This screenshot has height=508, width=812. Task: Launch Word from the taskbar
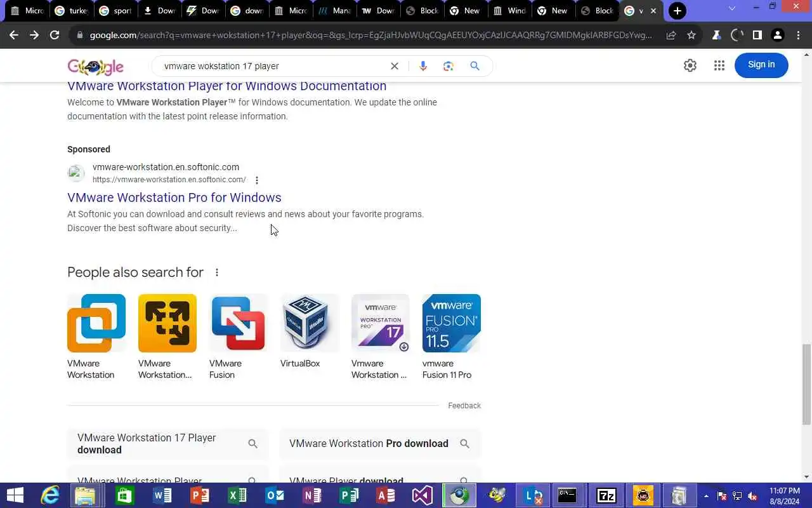coord(162,495)
